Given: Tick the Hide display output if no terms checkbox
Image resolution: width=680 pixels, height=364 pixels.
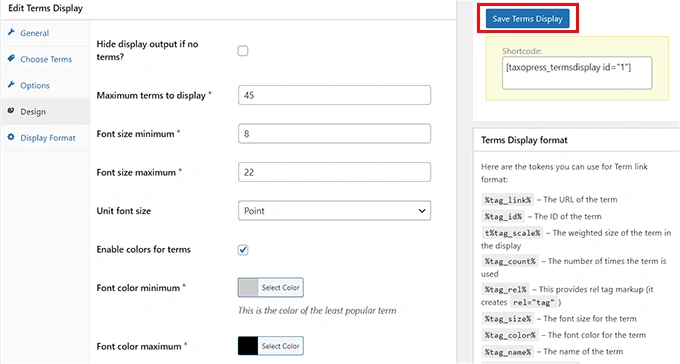Looking at the screenshot, I should coord(243,51).
